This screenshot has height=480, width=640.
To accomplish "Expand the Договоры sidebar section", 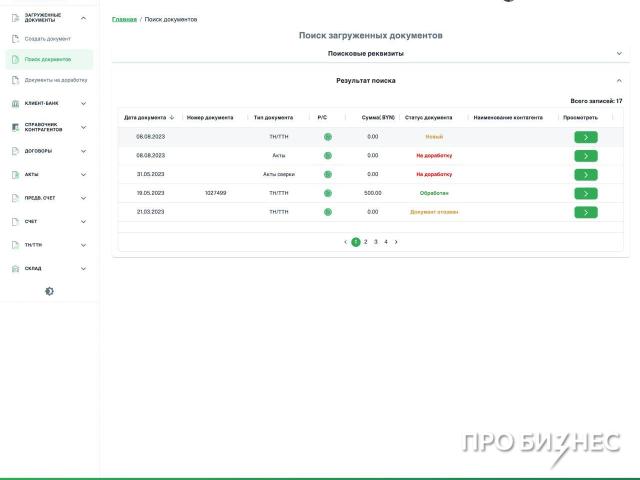I will (83, 151).
